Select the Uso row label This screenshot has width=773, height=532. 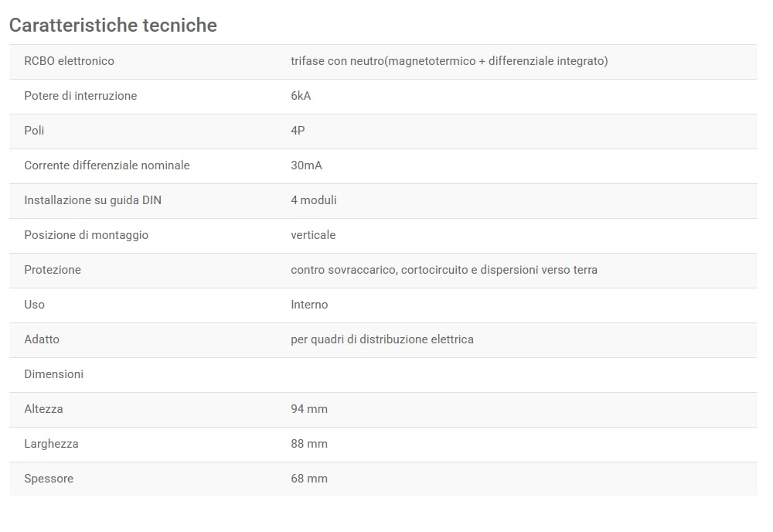click(x=35, y=305)
